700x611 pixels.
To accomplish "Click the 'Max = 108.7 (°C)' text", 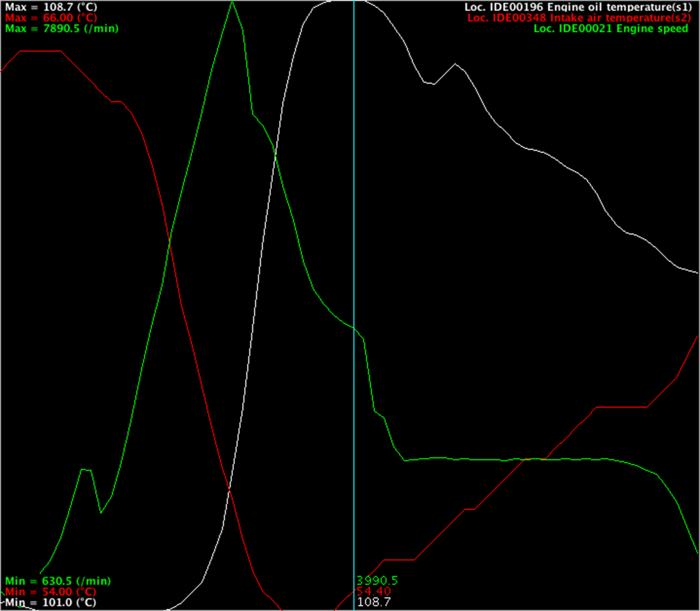I will click(51, 7).
